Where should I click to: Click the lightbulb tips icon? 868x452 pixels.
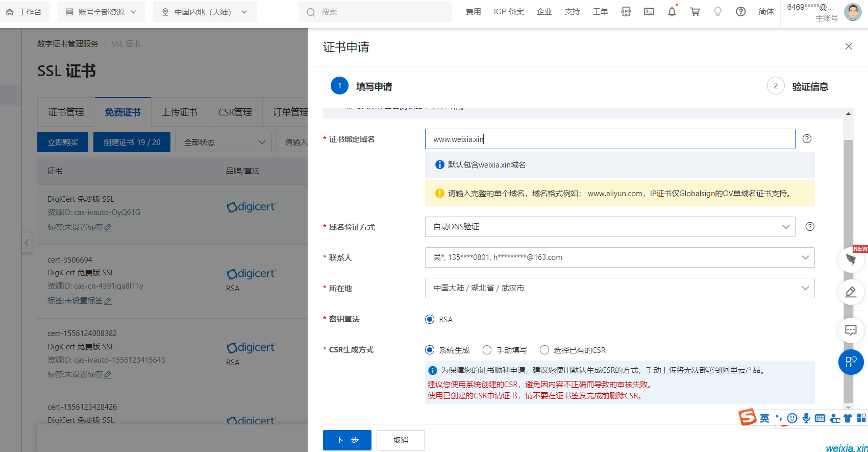click(718, 11)
